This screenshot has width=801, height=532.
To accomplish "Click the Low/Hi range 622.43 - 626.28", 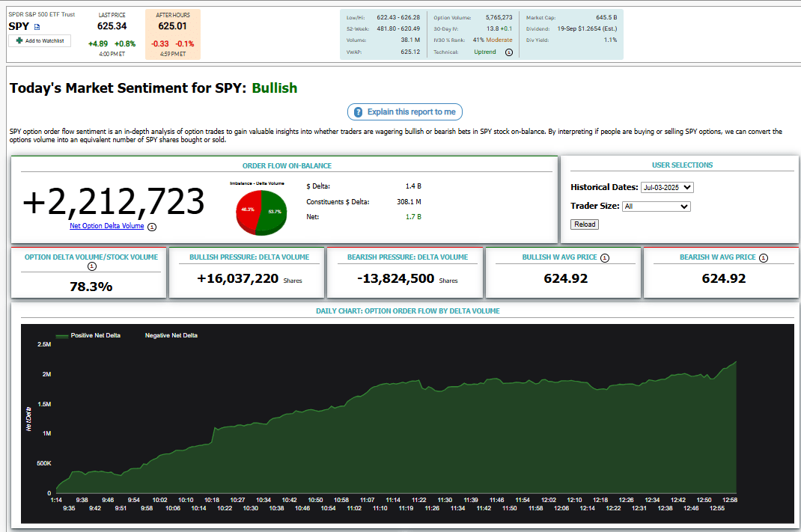I will click(398, 17).
